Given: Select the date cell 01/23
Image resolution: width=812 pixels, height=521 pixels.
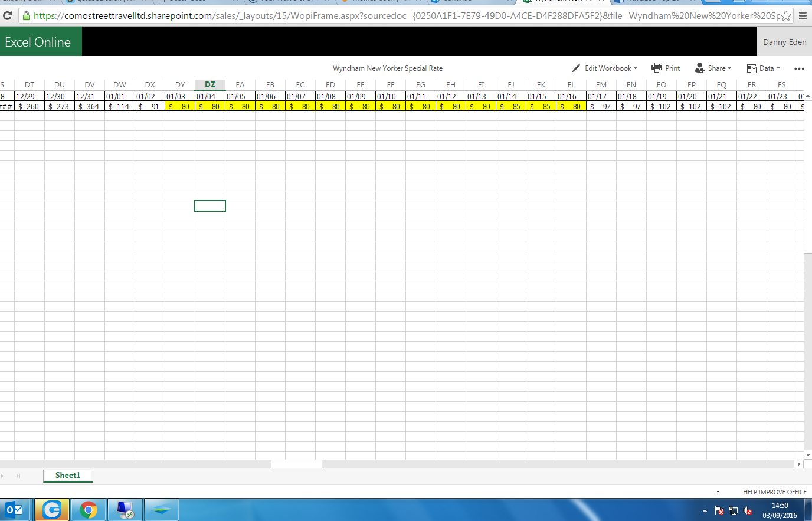Looking at the screenshot, I should 782,96.
